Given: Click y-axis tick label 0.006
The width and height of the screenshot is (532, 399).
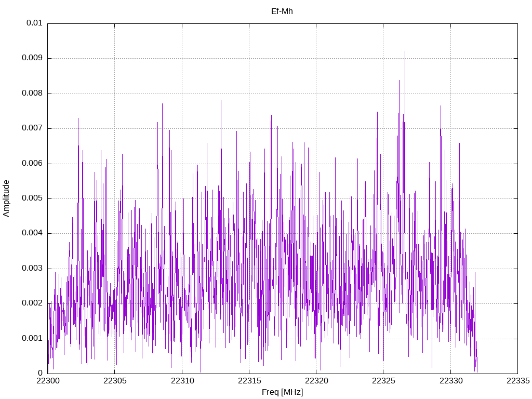Looking at the screenshot, I should click(32, 164).
